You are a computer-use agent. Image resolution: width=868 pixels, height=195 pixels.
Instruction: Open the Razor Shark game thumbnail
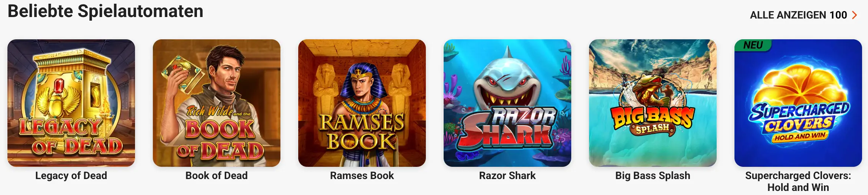tap(507, 103)
